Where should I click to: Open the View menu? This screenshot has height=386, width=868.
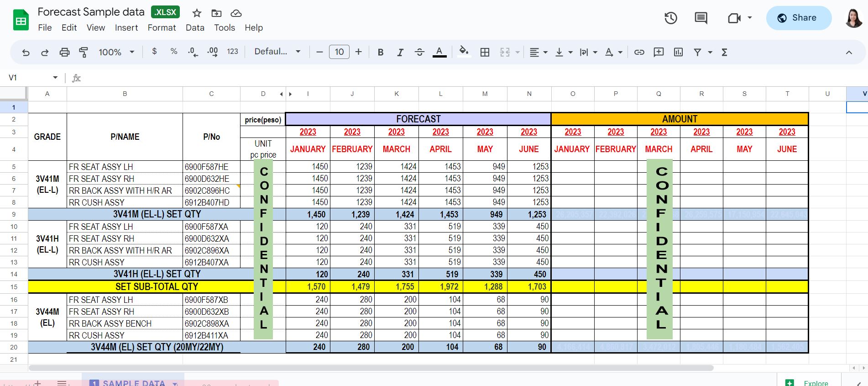[x=96, y=27]
